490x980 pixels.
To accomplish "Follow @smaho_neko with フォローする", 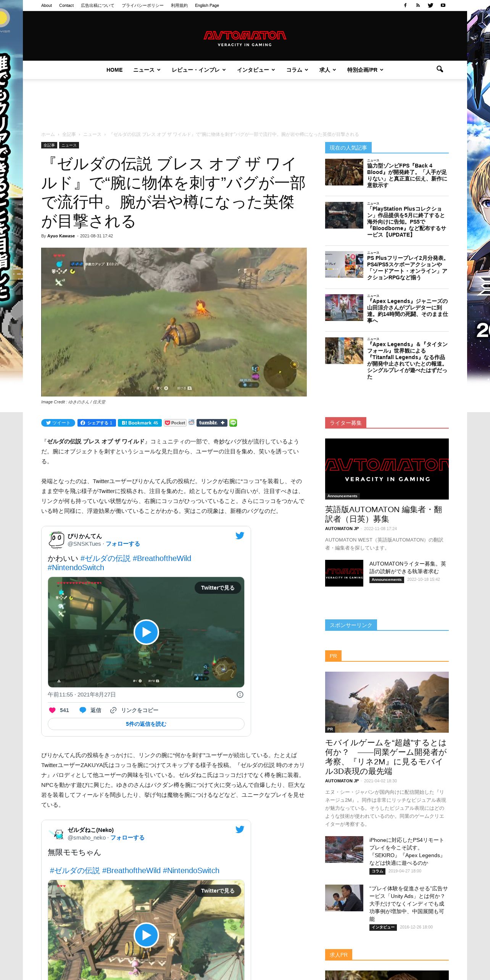I will pyautogui.click(x=127, y=838).
